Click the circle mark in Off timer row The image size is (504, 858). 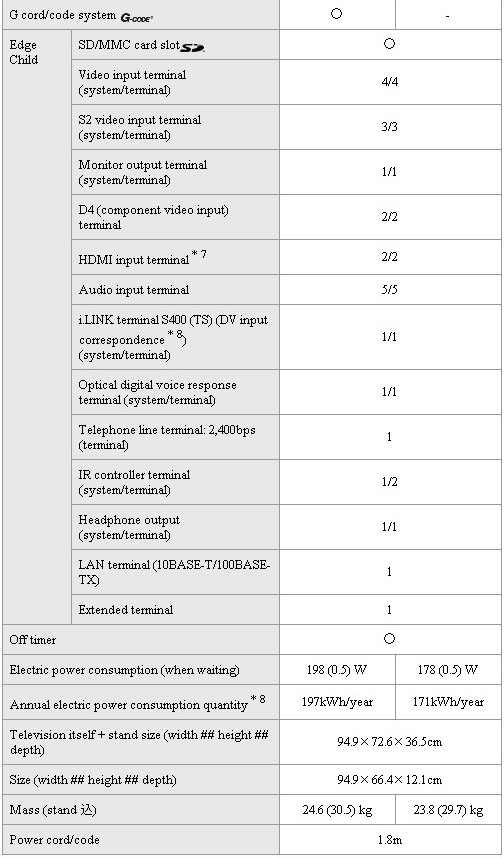389,639
